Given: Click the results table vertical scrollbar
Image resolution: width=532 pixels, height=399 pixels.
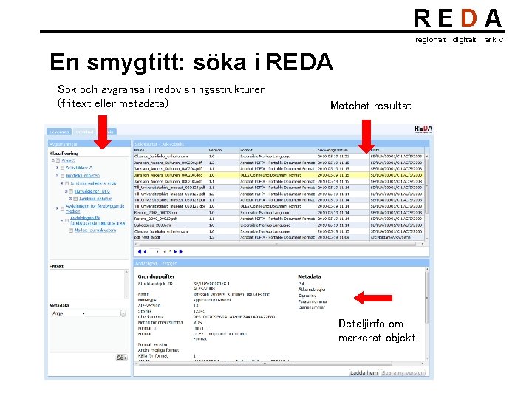Looking at the screenshot, I should (427, 197).
